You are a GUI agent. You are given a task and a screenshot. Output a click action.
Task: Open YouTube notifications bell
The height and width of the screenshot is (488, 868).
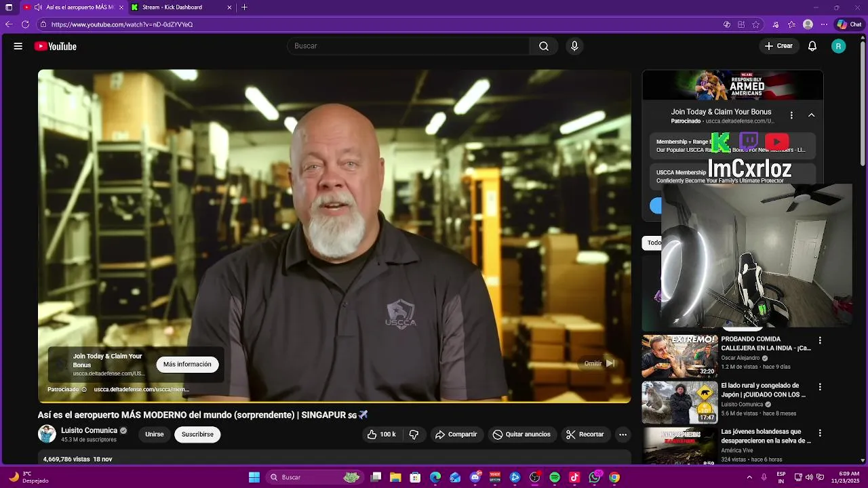tap(812, 46)
